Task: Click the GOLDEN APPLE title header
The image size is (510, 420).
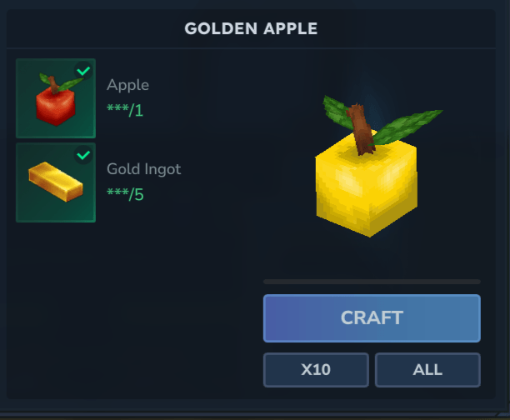Action: 251,28
